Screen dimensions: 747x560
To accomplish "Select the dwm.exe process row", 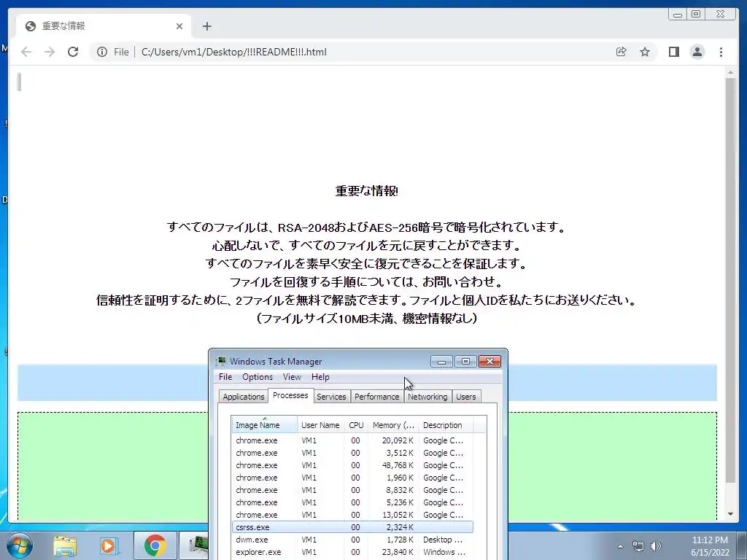I will 352,540.
